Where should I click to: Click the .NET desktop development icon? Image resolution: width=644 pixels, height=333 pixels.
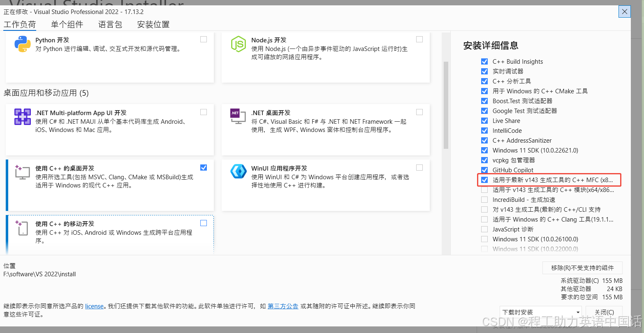point(238,117)
